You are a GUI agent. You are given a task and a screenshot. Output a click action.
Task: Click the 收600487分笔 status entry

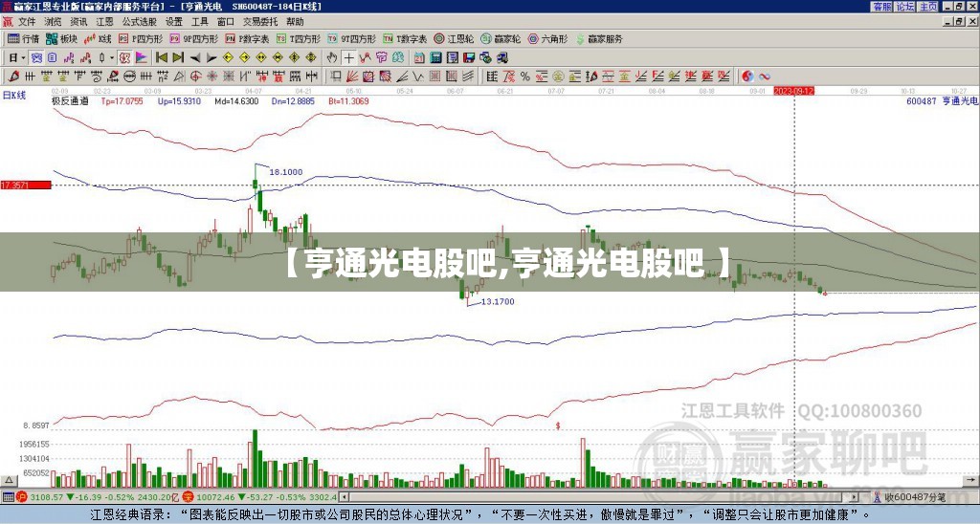pos(909,497)
